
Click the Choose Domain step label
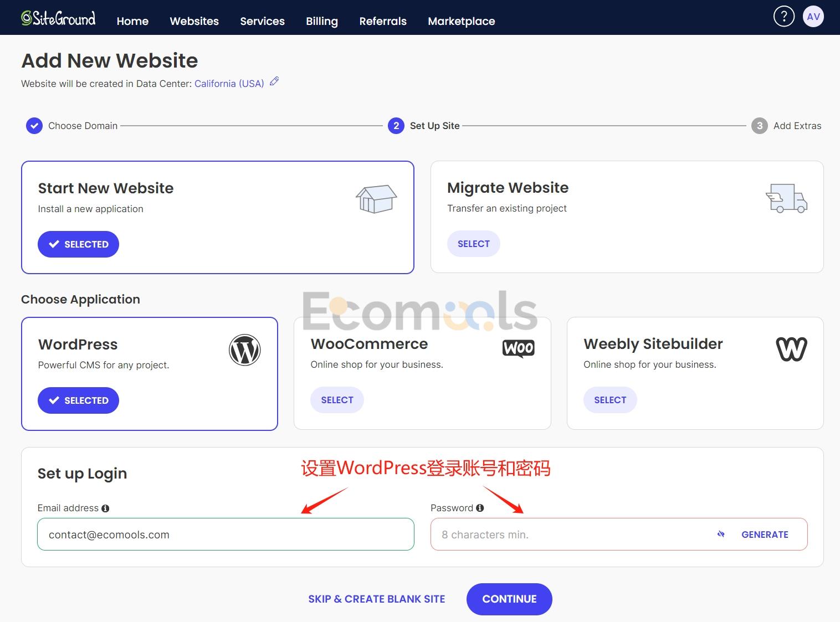coord(83,126)
